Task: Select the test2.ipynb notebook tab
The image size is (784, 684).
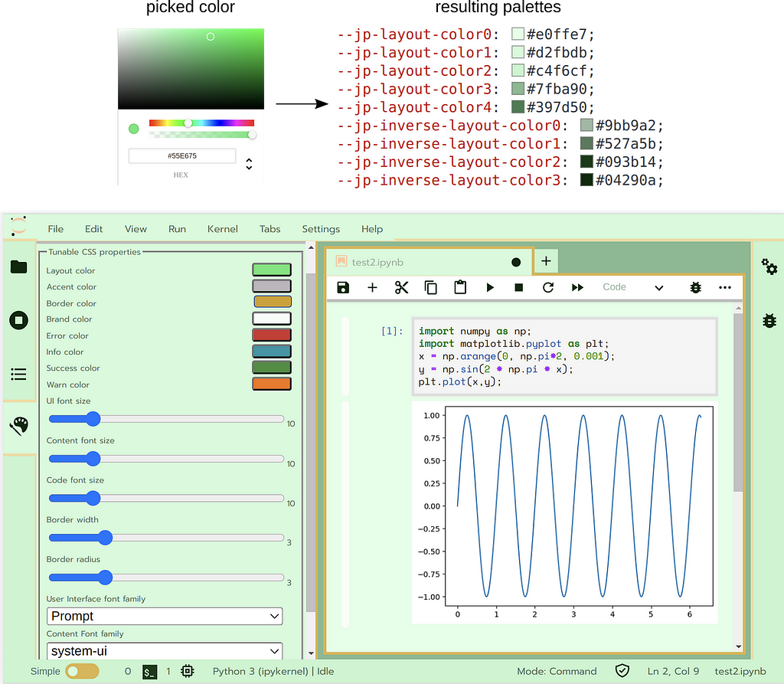Action: pos(429,262)
